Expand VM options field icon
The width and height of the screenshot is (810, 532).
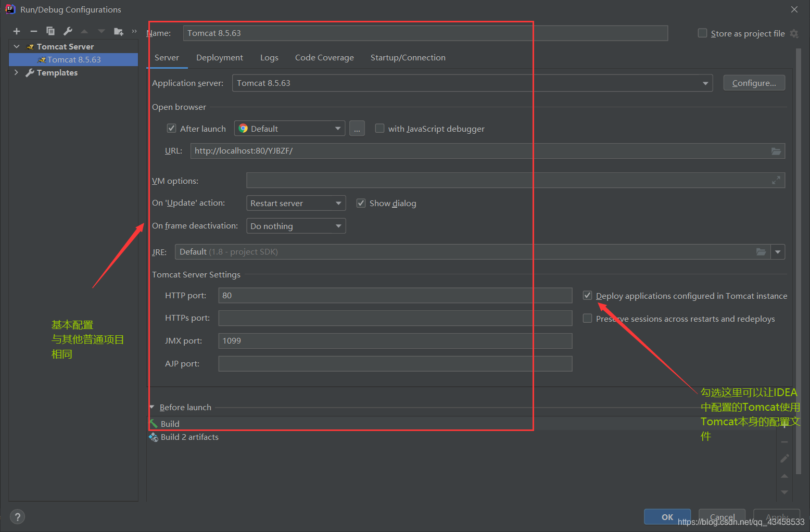tap(776, 181)
